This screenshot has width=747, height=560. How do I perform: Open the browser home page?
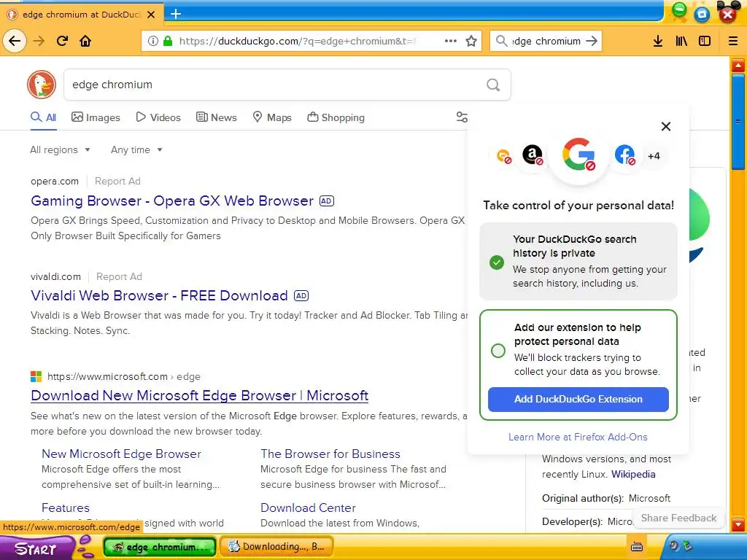[x=85, y=41]
